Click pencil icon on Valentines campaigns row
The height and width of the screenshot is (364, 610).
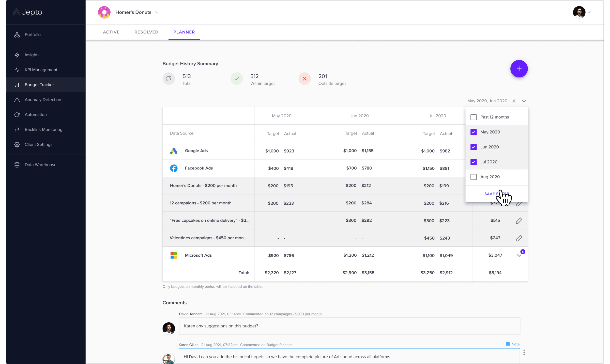tap(519, 238)
